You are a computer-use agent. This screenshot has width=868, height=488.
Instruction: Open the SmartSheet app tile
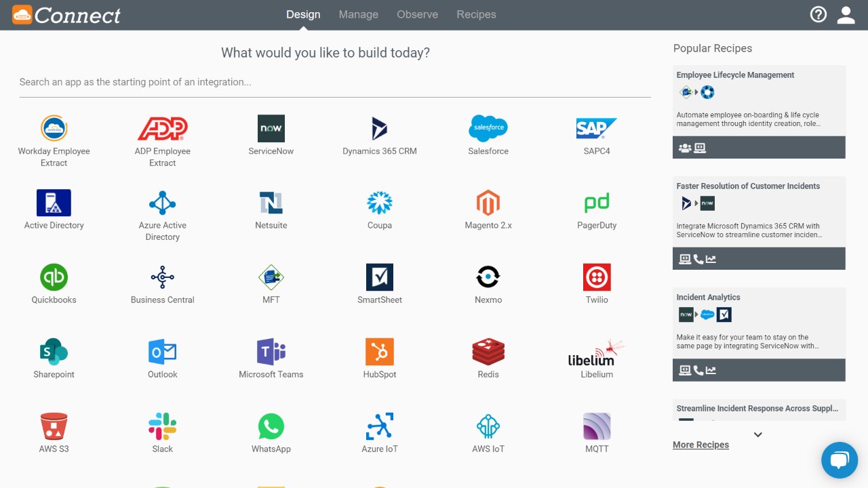click(379, 277)
